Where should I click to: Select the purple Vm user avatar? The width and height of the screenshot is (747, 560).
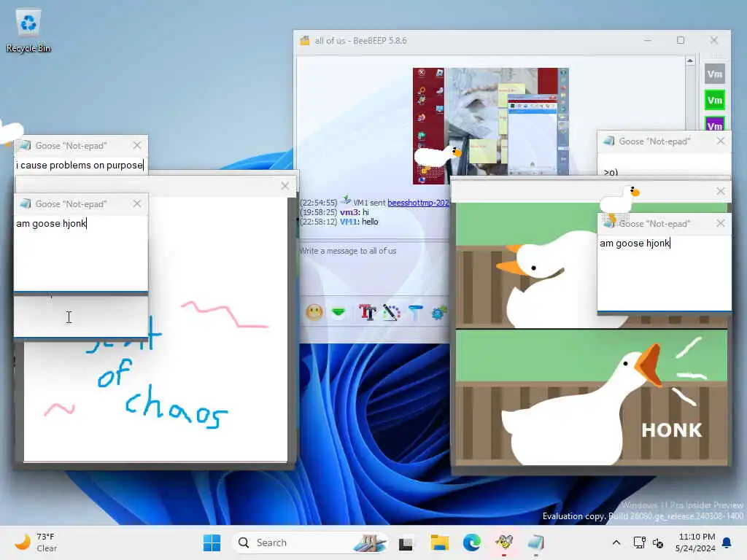click(714, 123)
